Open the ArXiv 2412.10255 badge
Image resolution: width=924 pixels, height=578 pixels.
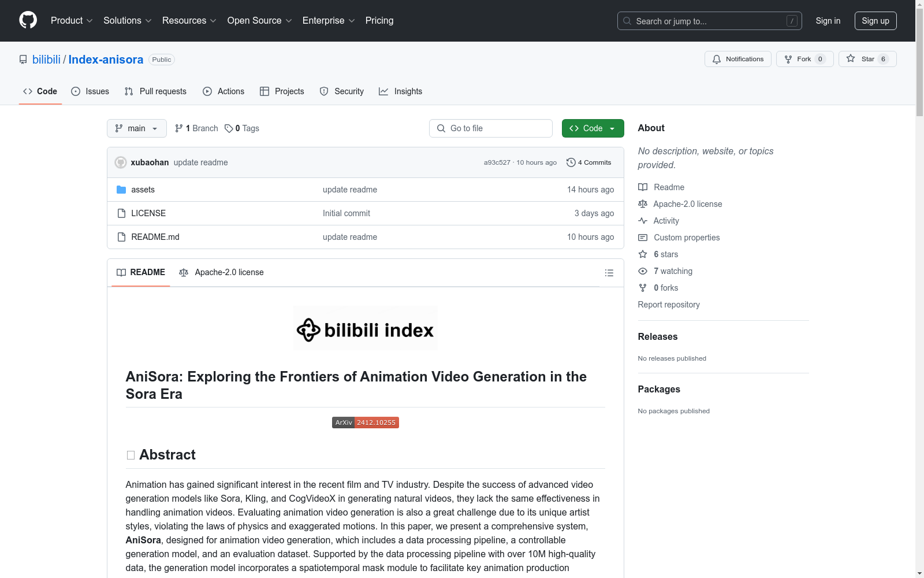click(366, 423)
